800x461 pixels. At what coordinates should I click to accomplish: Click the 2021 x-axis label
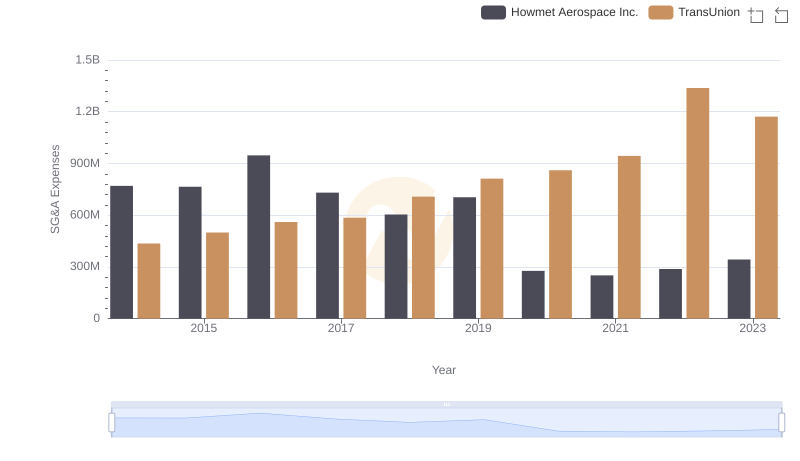(615, 328)
